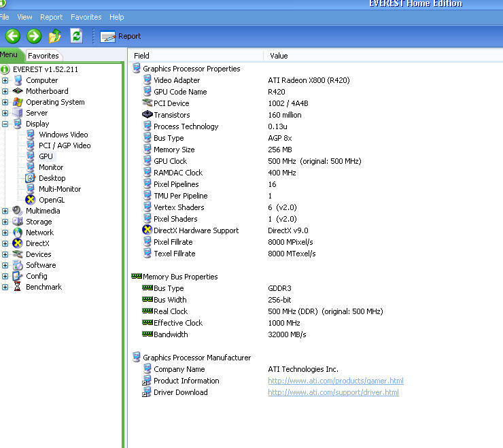Click the Config tree icon

coord(18,276)
